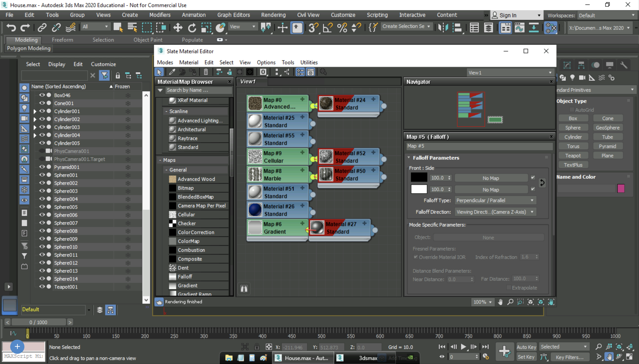This screenshot has width=639, height=364.
Task: Click the Undo arrow in main toolbar
Action: (11, 27)
